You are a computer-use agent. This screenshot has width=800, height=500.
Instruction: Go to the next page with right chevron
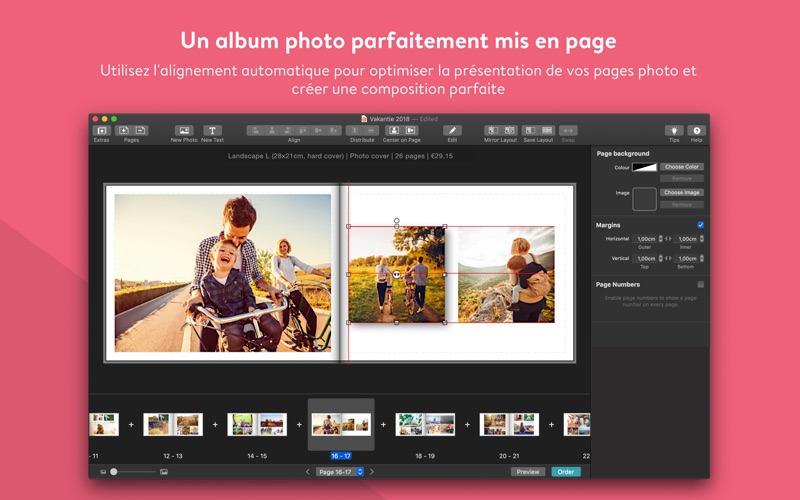(372, 472)
